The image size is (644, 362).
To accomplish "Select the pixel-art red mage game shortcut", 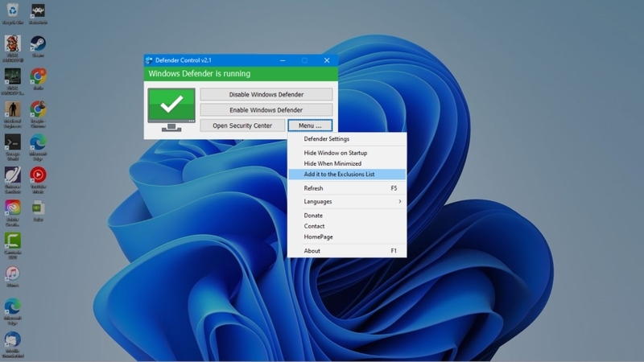I will point(13,48).
